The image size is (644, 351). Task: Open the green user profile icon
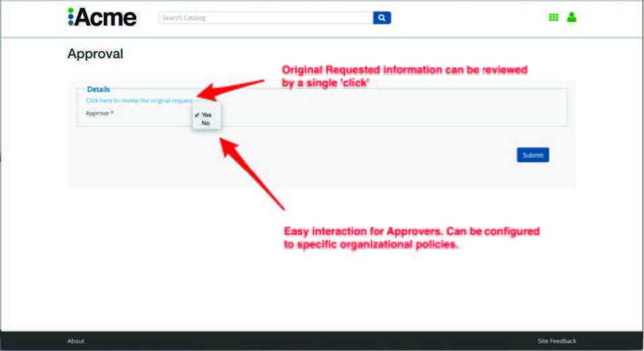pyautogui.click(x=572, y=18)
